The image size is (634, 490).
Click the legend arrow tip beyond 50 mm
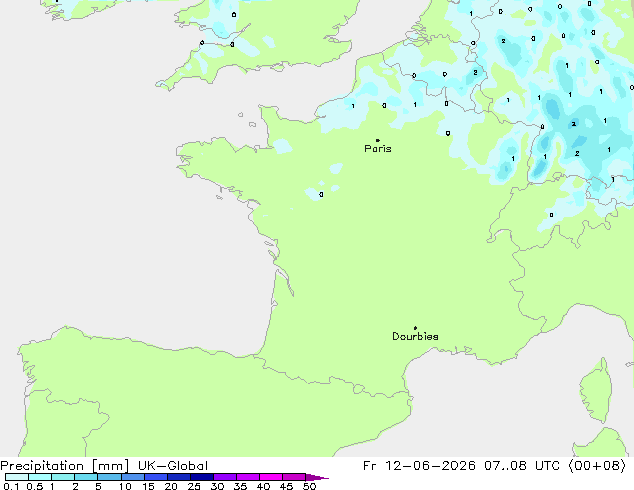point(317,477)
